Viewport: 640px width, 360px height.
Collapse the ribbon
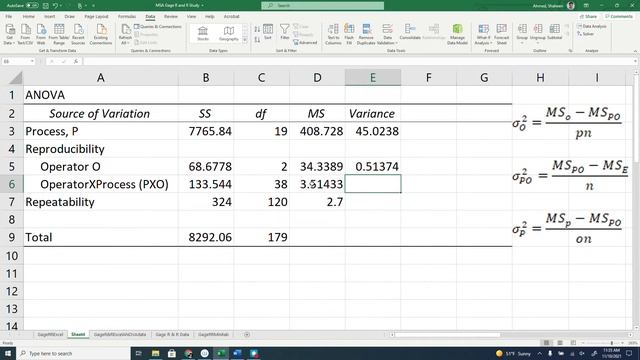click(635, 51)
